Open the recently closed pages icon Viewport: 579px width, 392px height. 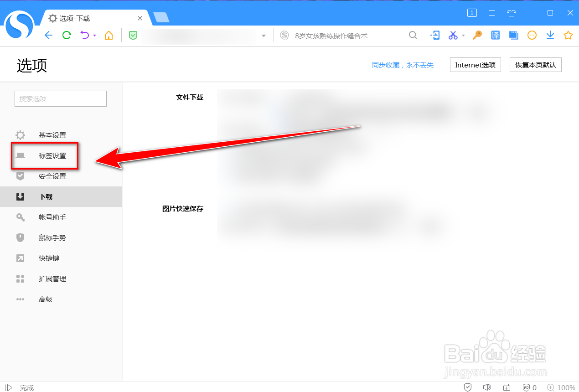pos(514,35)
